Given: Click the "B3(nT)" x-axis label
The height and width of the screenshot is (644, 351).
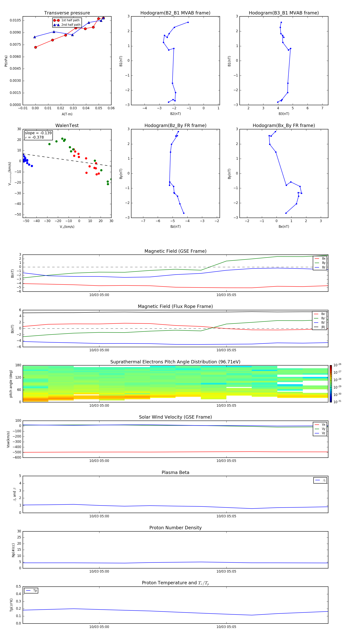Looking at the screenshot, I should click(284, 114).
